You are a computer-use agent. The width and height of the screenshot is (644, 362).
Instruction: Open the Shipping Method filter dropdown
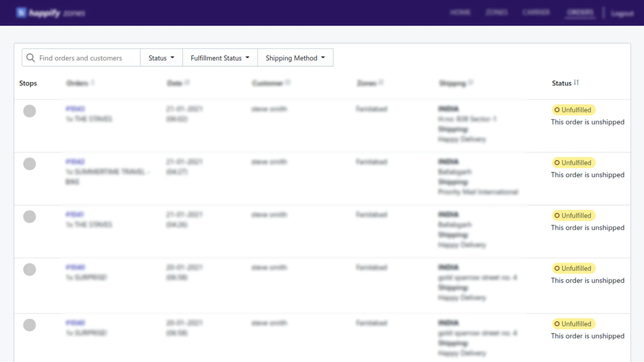(x=295, y=58)
